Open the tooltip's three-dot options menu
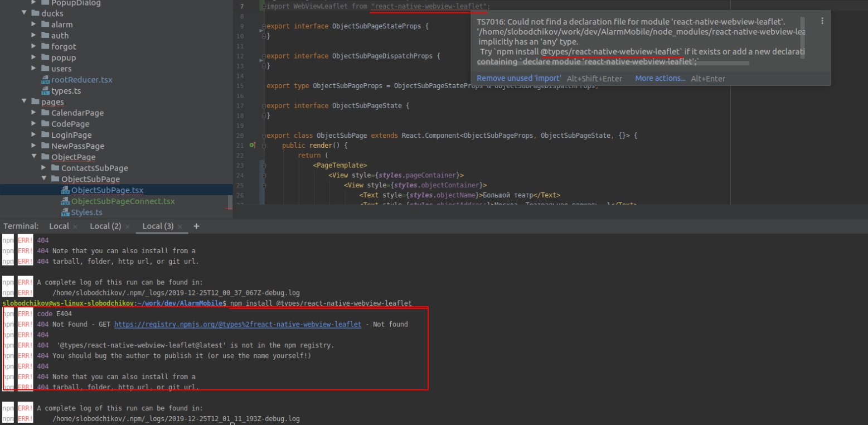This screenshot has height=425, width=868. [x=822, y=21]
